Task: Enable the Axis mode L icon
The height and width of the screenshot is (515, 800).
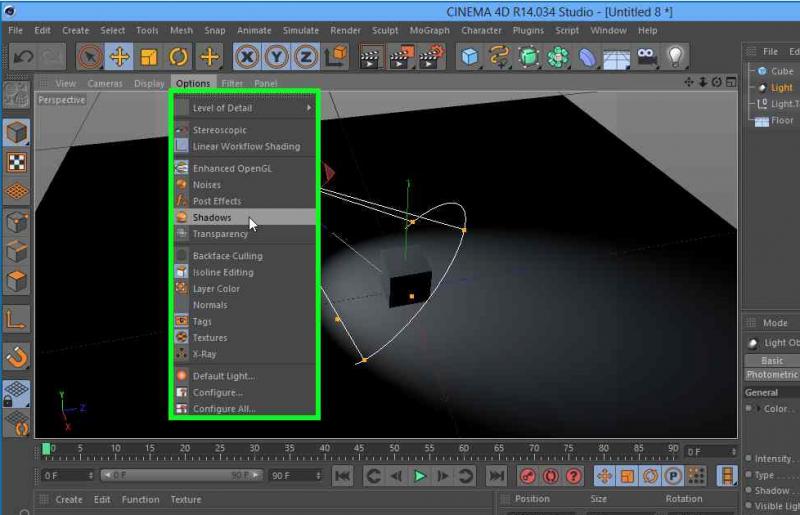Action: [15, 321]
